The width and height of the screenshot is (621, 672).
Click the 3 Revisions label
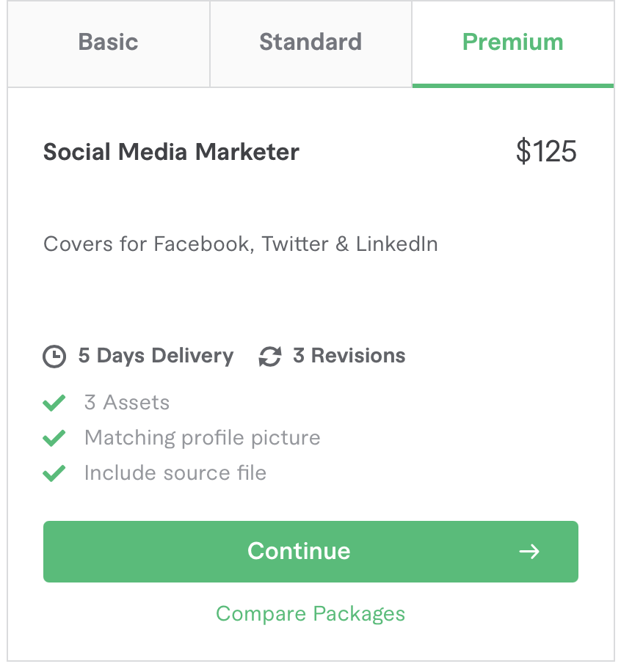(349, 356)
